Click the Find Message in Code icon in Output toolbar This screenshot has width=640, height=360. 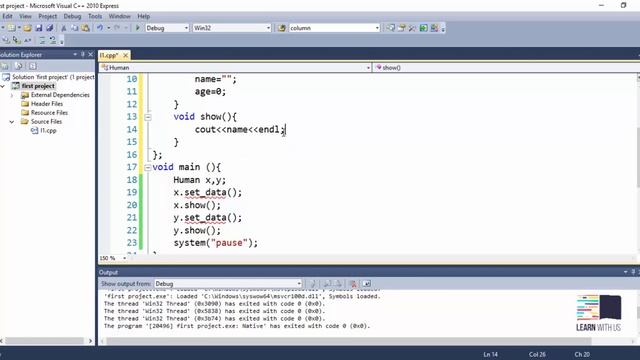tap(313, 284)
